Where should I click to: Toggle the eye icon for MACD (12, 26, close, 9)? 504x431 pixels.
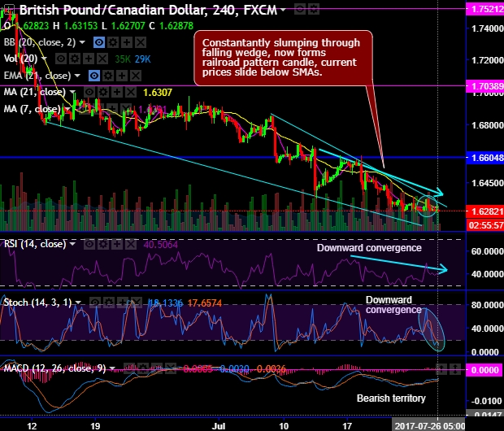click(x=129, y=368)
